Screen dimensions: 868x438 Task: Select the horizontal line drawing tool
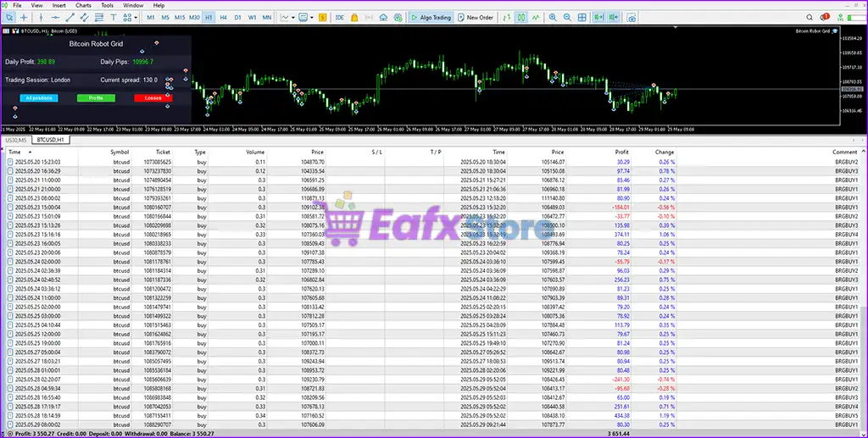tap(55, 18)
